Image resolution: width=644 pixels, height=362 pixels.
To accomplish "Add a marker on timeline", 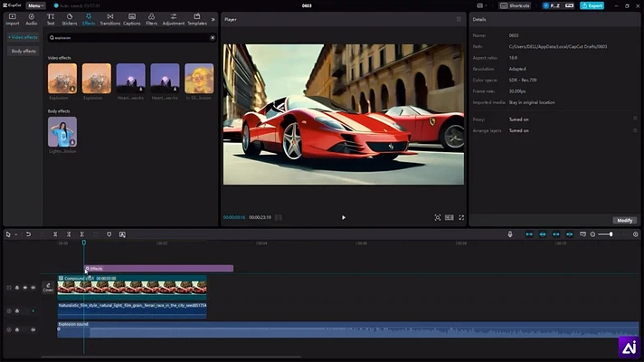I will pos(109,234).
